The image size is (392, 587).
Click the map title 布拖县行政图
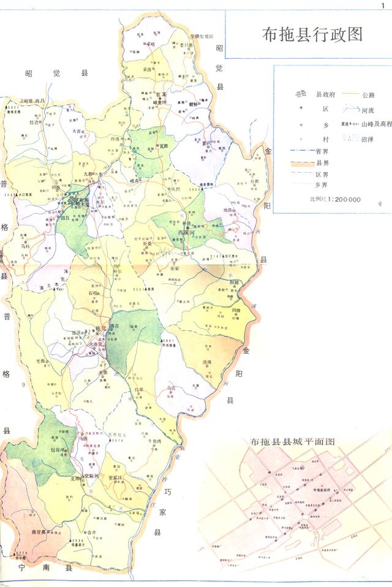tap(312, 34)
